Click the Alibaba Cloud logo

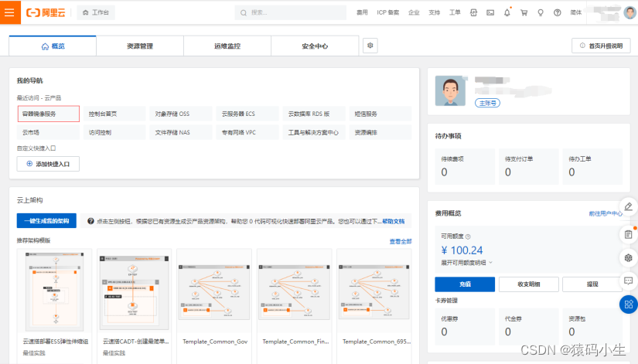tap(46, 12)
